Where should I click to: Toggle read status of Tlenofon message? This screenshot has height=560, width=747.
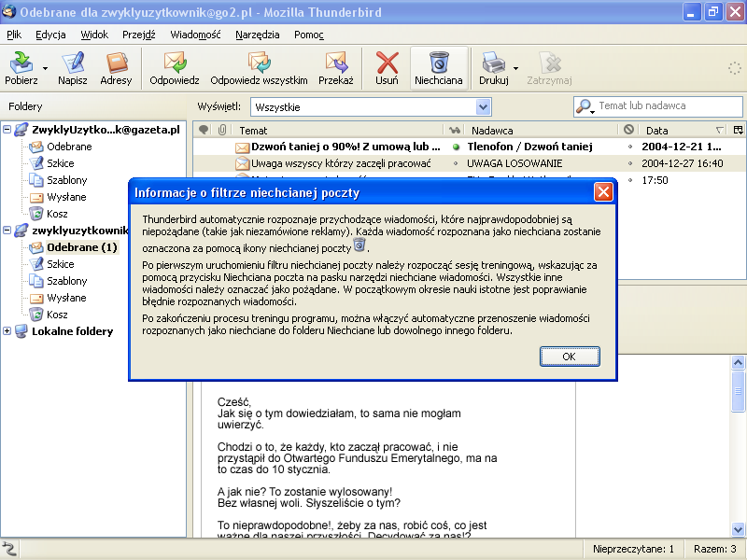tap(456, 147)
